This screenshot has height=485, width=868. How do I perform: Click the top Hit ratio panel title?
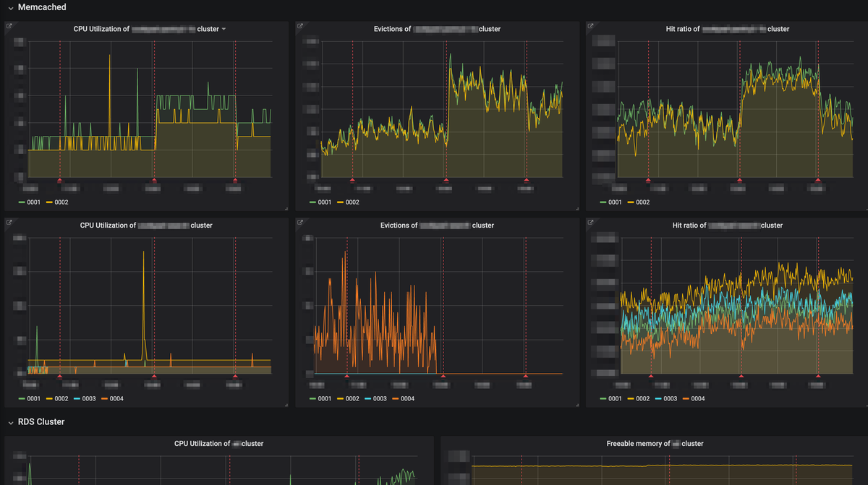(728, 30)
